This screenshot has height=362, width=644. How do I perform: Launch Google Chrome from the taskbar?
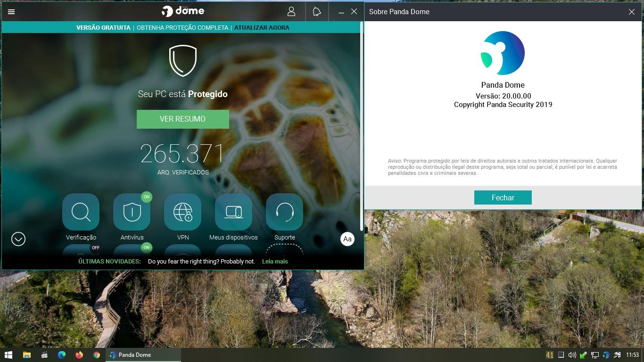click(x=96, y=355)
